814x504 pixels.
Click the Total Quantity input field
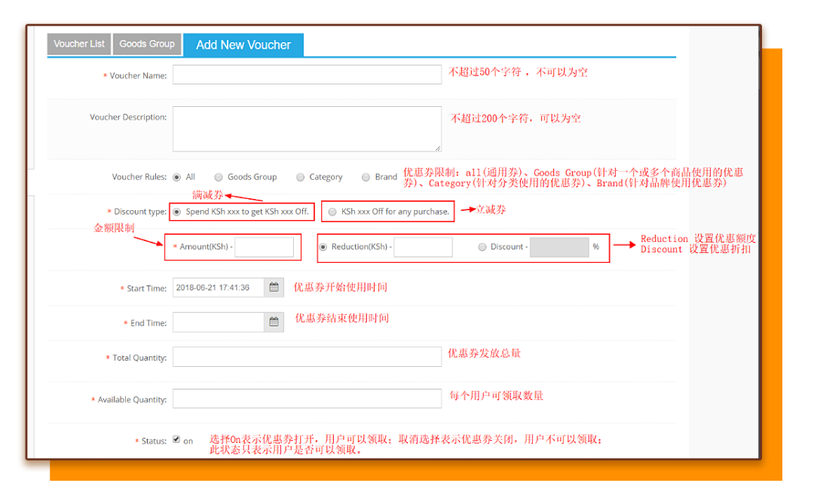[307, 357]
